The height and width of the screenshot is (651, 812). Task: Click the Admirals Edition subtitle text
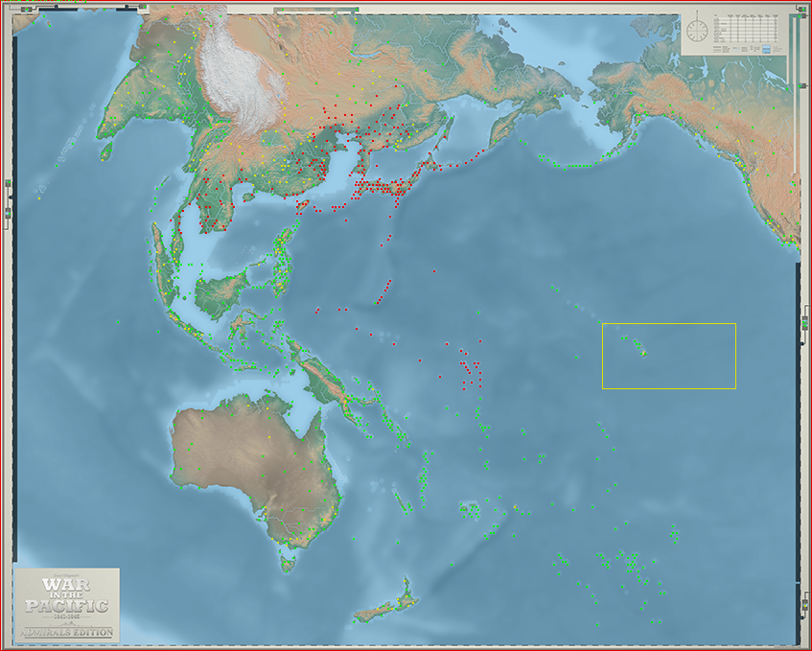pyautogui.click(x=67, y=633)
